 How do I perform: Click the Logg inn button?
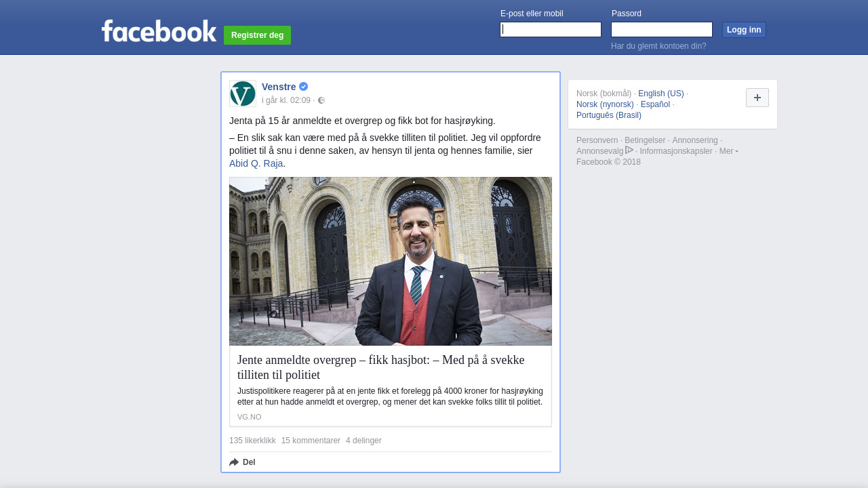click(744, 30)
